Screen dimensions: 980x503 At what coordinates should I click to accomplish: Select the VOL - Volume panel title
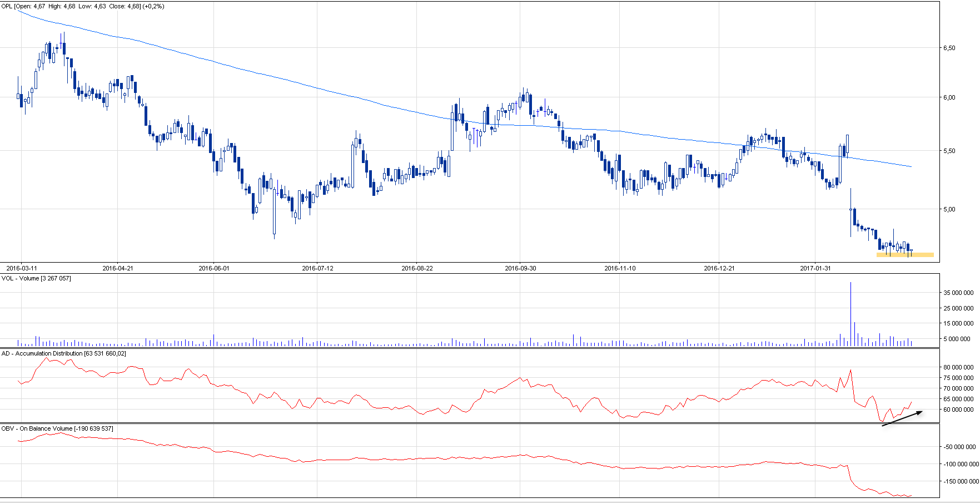pyautogui.click(x=36, y=278)
